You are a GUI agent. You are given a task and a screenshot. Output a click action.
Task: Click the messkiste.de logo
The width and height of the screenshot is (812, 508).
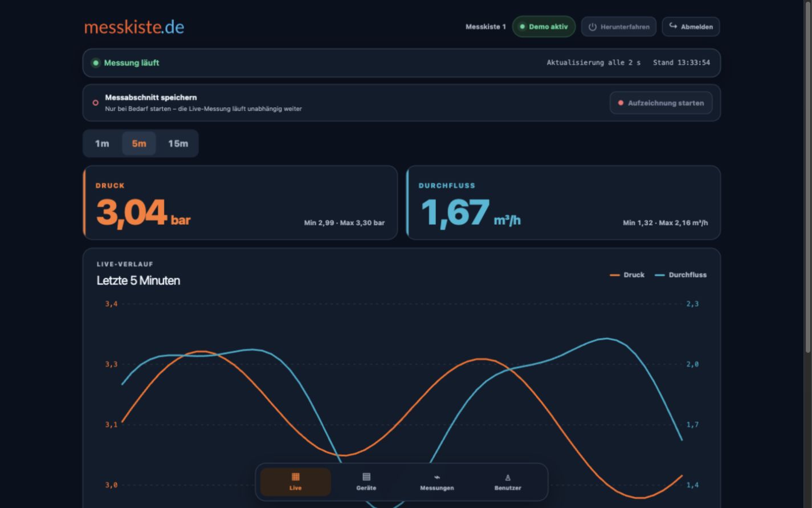point(134,27)
